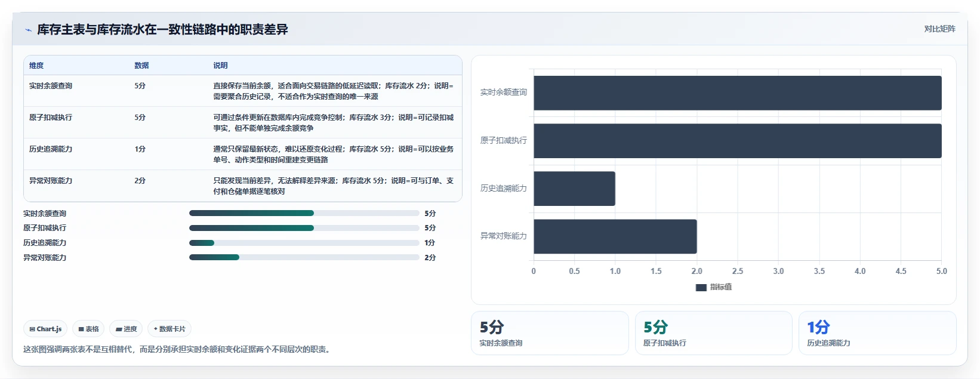980x379 pixels.
Task: Click the 原子扣减执行 progress bar
Action: pyautogui.click(x=304, y=228)
